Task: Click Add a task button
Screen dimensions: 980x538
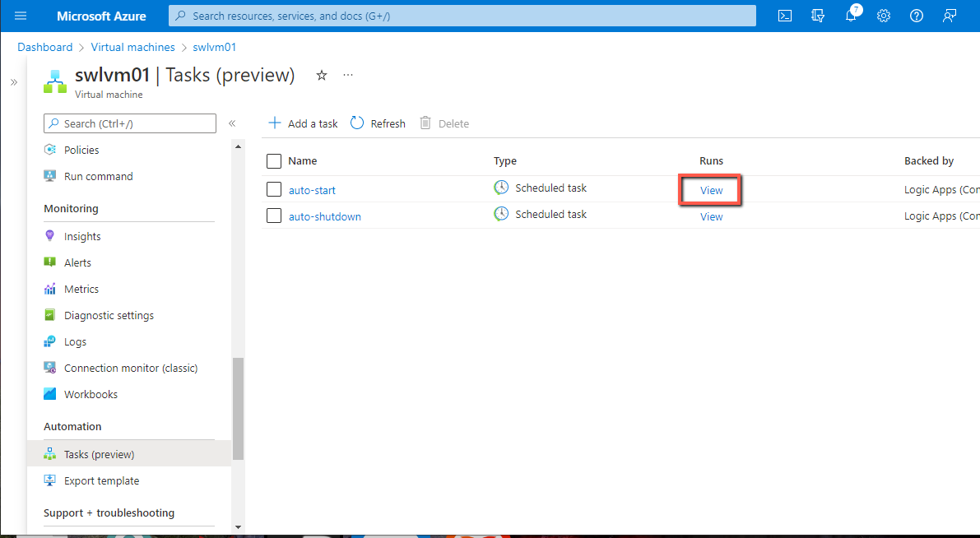Action: pyautogui.click(x=303, y=123)
